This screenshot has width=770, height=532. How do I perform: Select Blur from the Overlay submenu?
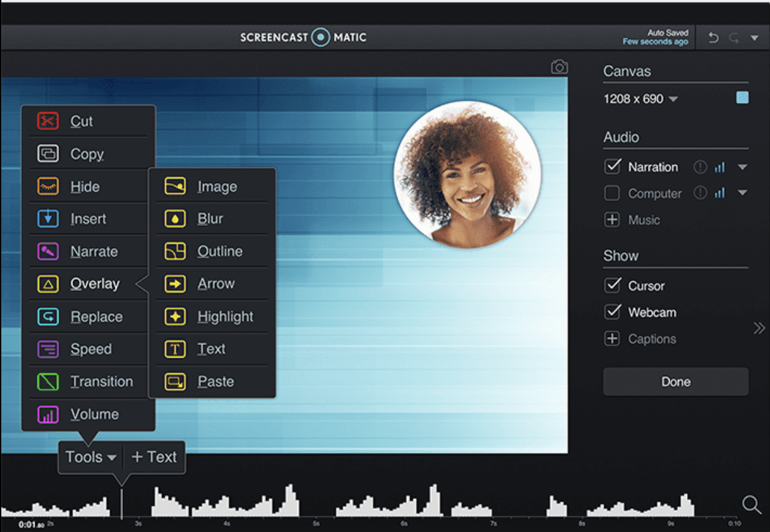(212, 218)
